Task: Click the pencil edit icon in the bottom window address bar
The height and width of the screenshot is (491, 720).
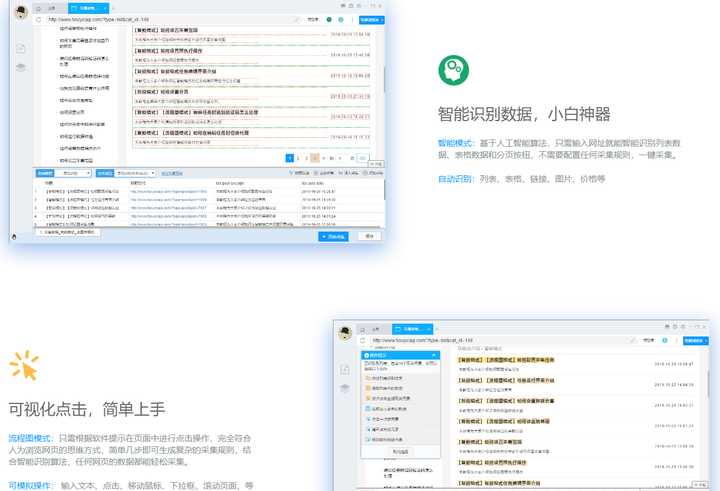Action: point(632,340)
